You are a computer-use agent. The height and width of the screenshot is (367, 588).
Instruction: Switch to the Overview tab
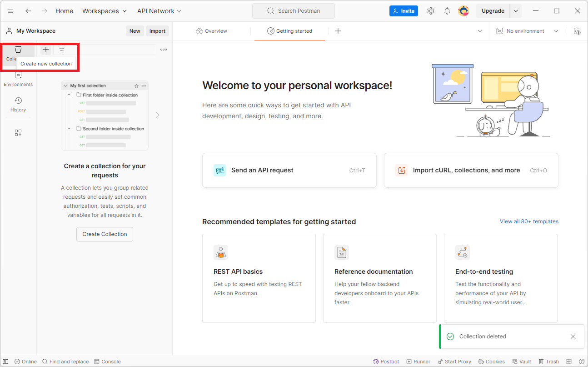click(211, 31)
